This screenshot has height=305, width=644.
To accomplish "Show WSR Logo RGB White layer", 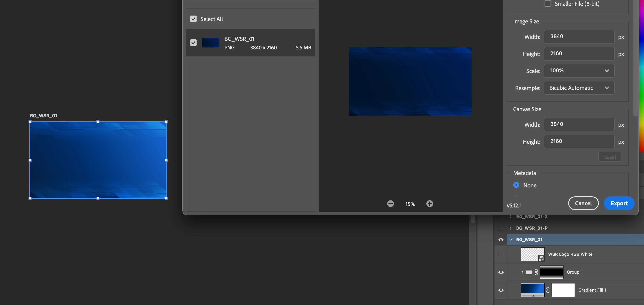I will point(501,254).
